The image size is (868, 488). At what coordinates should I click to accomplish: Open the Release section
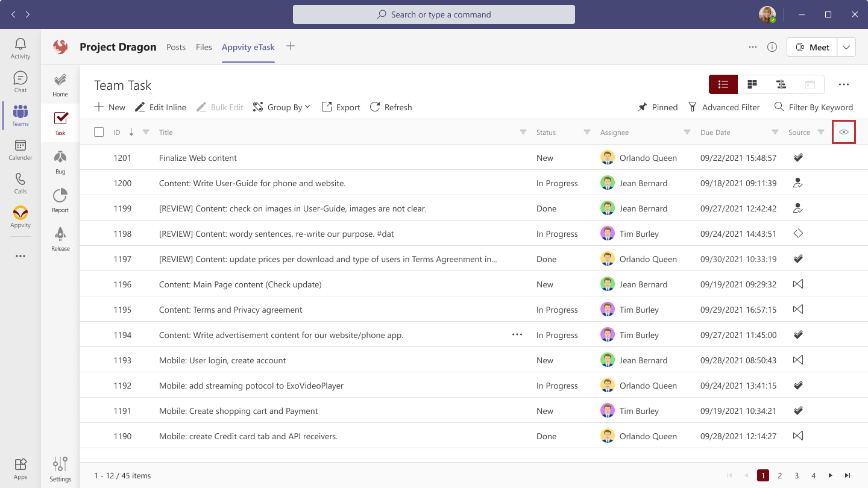coord(60,239)
